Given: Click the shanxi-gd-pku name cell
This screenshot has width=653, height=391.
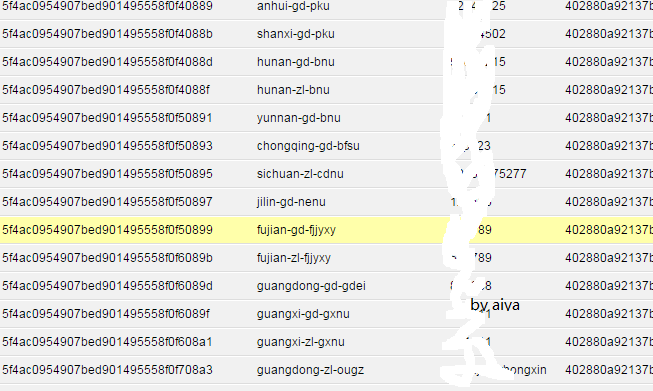Looking at the screenshot, I should [x=296, y=34].
